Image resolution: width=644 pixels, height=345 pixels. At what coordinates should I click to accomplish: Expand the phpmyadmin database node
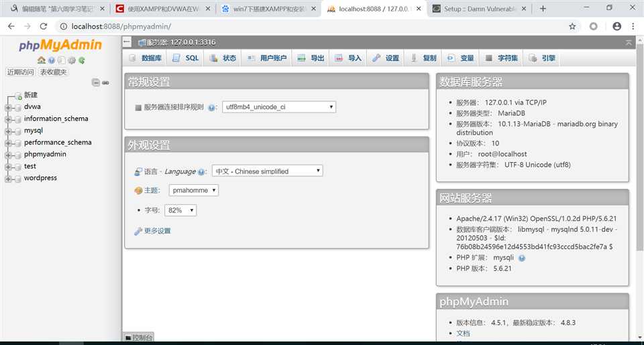[x=8, y=155]
